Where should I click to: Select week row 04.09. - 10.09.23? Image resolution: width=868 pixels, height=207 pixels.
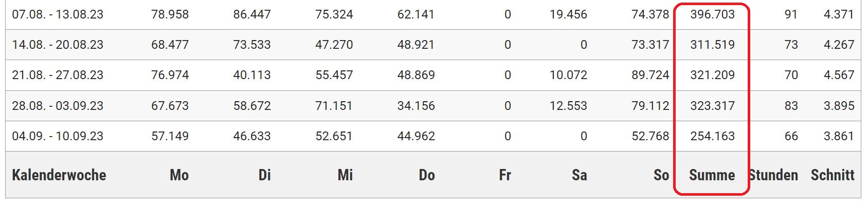[x=433, y=136]
